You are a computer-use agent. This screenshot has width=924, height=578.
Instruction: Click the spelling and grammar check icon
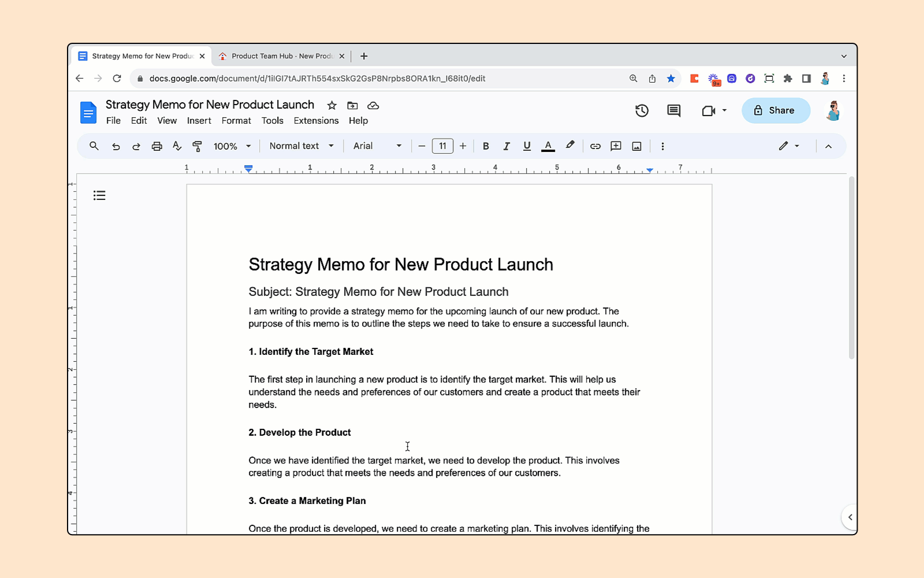[x=177, y=146]
